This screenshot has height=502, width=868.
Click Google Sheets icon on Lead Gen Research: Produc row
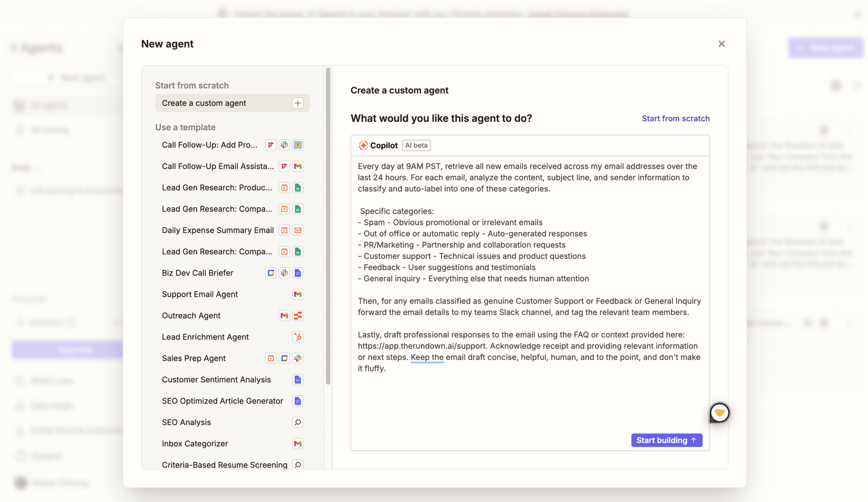click(x=297, y=188)
